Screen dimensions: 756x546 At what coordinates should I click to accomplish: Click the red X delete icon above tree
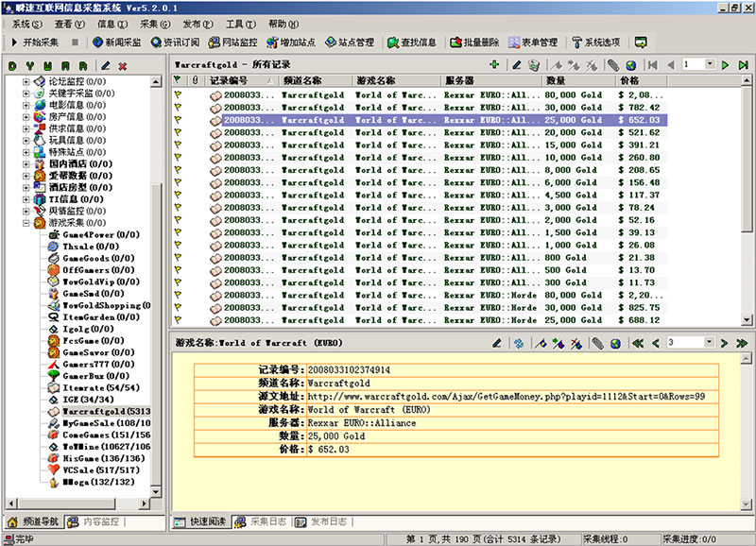coord(123,66)
